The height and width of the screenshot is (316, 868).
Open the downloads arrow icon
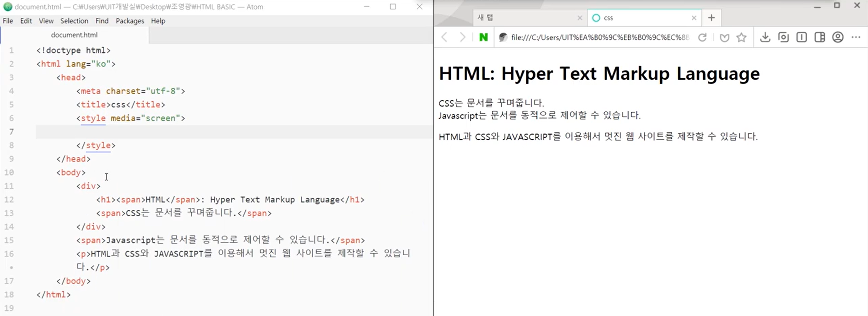pyautogui.click(x=765, y=37)
